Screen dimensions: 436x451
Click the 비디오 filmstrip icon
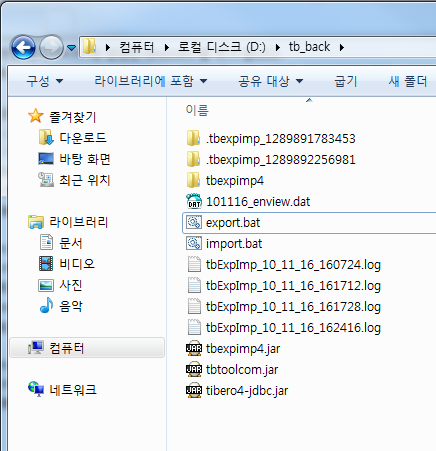point(46,264)
